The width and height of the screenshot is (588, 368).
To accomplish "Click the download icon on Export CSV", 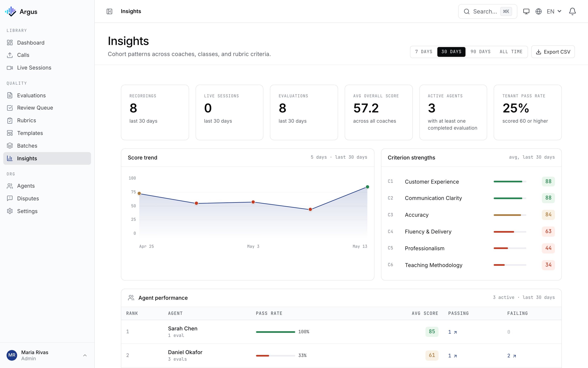I will click(538, 52).
